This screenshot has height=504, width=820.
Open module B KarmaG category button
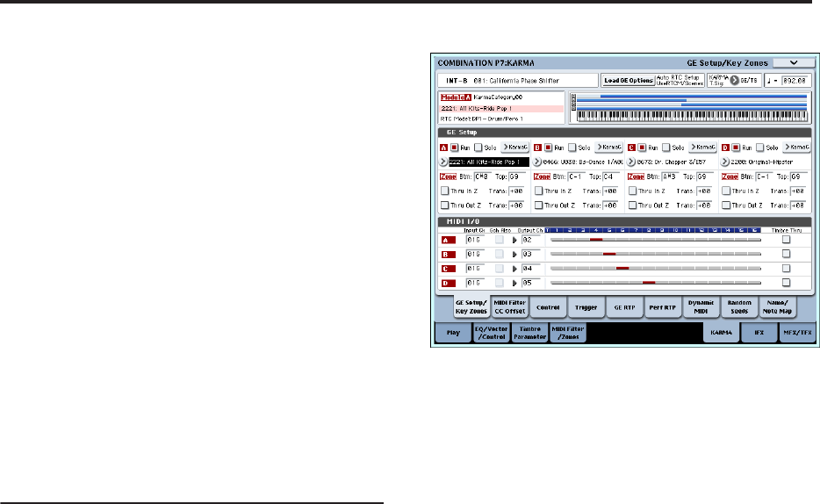[608, 148]
